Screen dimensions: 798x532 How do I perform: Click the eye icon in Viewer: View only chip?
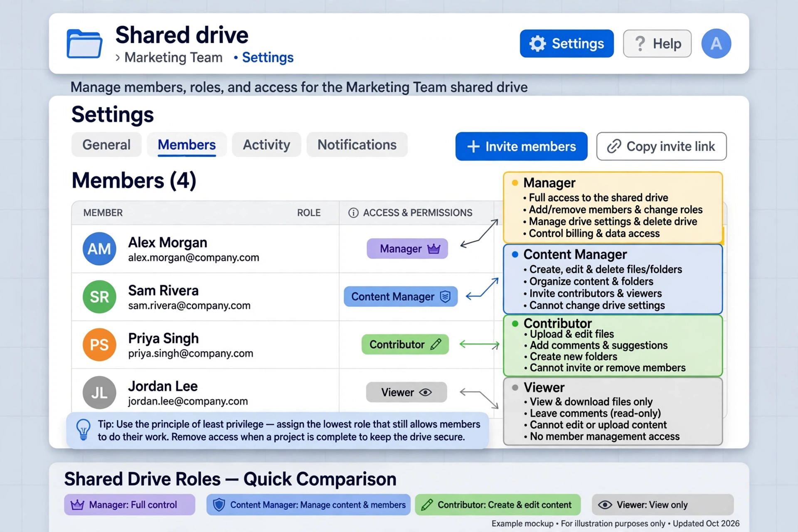point(605,505)
